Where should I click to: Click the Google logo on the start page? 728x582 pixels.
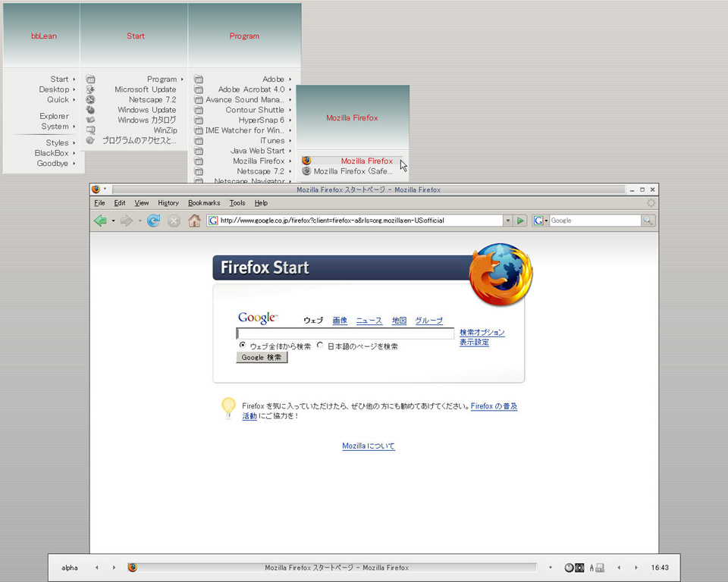click(257, 318)
